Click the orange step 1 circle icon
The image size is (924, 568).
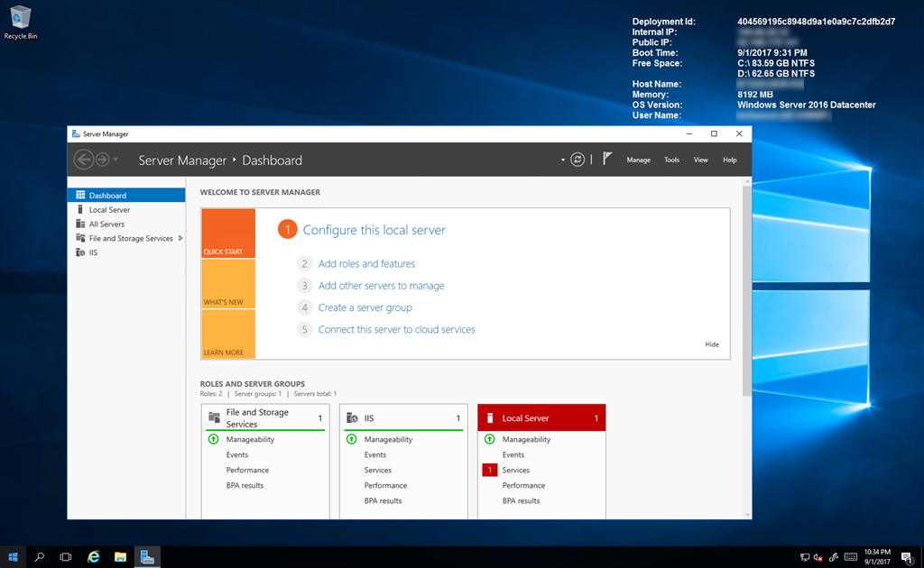click(288, 230)
